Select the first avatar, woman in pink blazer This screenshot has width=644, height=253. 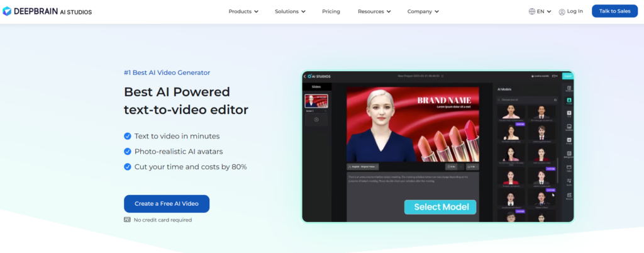point(511,113)
